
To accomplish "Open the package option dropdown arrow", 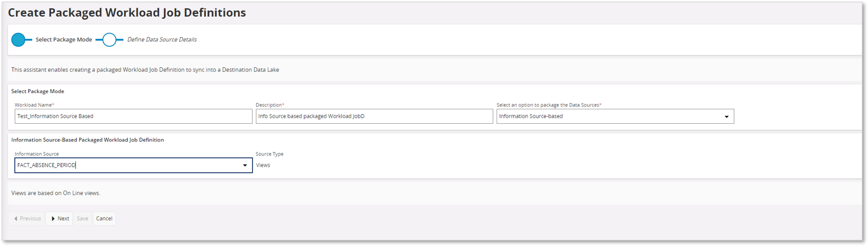I will [727, 117].
